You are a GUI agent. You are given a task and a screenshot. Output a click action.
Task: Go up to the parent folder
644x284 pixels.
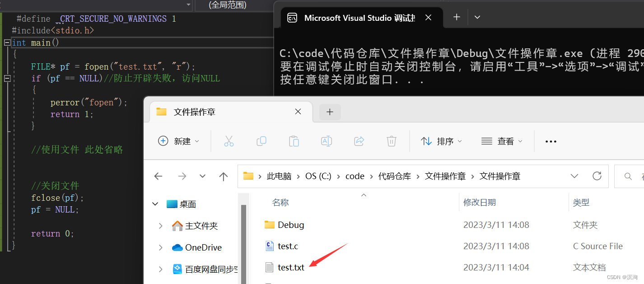tap(224, 176)
